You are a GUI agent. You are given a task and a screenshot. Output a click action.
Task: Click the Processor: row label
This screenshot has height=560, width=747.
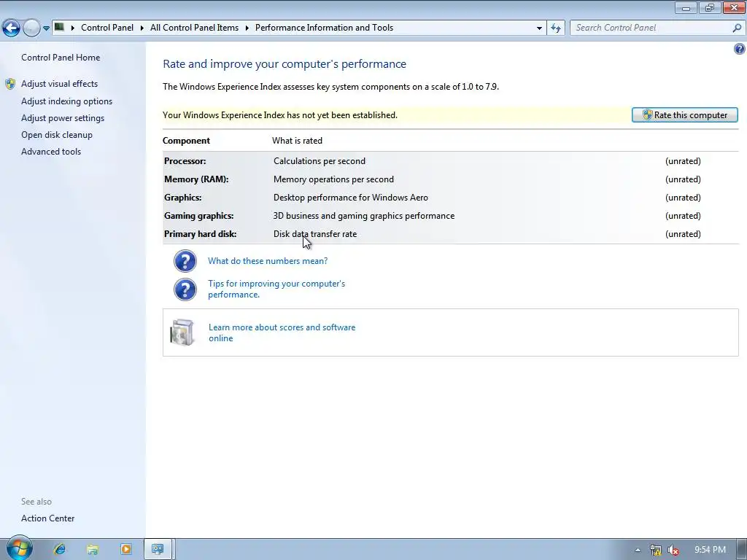pyautogui.click(x=185, y=161)
